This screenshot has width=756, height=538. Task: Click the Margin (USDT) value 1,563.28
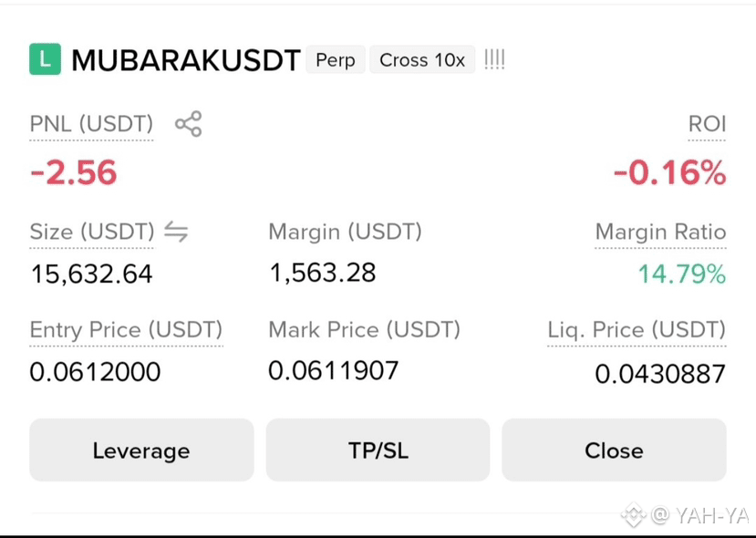pyautogui.click(x=323, y=273)
